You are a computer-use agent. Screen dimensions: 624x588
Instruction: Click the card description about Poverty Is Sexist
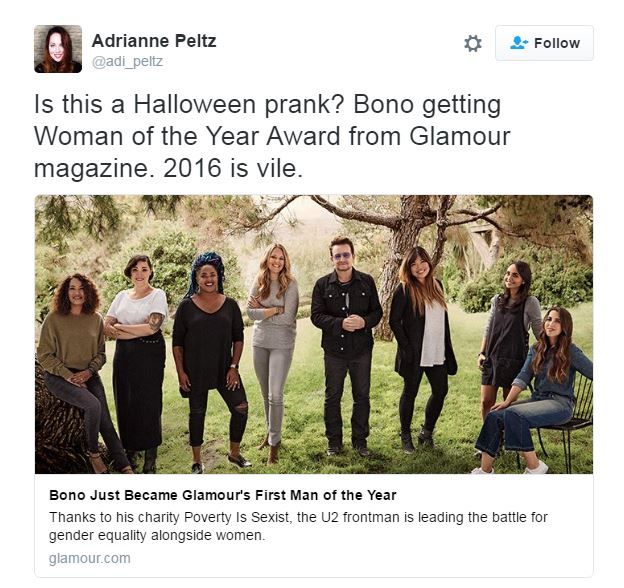click(298, 526)
